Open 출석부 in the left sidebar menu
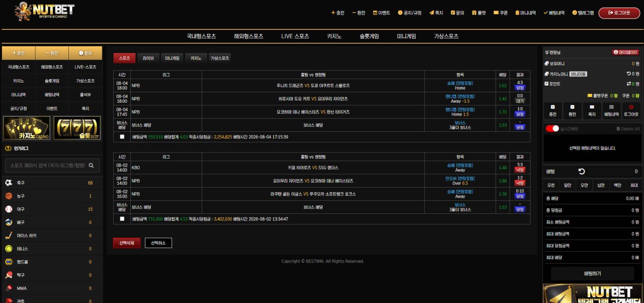 (86, 95)
